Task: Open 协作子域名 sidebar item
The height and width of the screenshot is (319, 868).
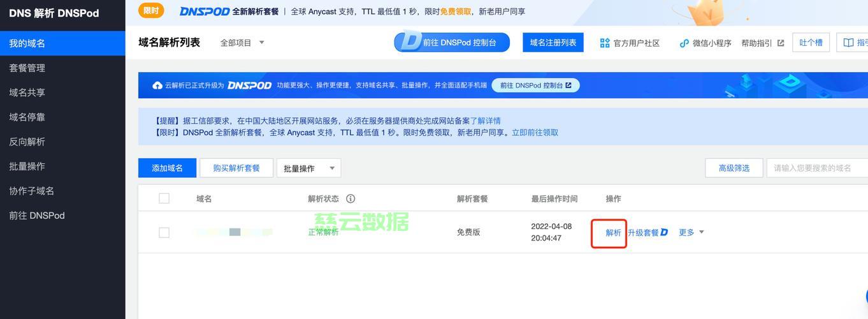Action: coord(62,191)
